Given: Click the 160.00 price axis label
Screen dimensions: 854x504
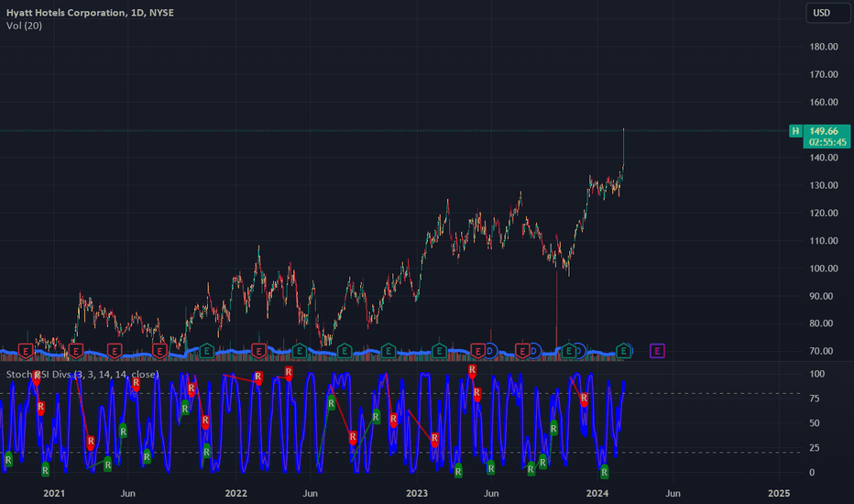Looking at the screenshot, I should (824, 102).
